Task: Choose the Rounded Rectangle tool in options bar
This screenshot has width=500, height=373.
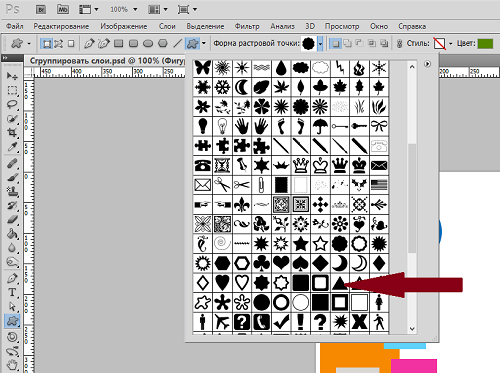Action: [x=133, y=43]
